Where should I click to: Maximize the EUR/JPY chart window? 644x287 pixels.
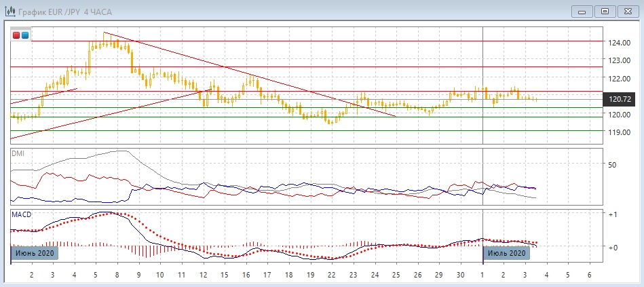(x=605, y=10)
